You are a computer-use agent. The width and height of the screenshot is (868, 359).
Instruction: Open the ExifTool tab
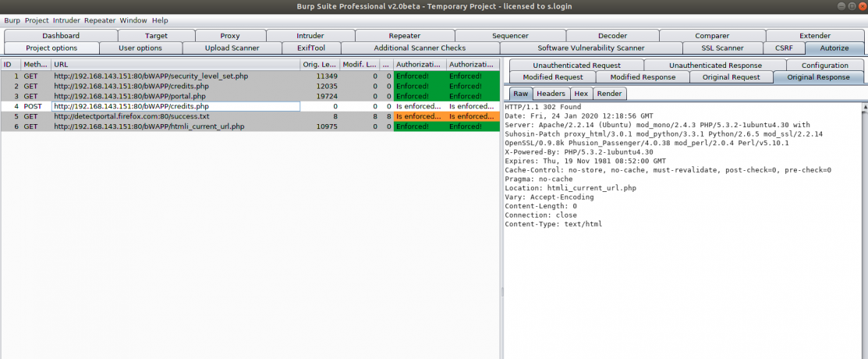click(x=311, y=48)
